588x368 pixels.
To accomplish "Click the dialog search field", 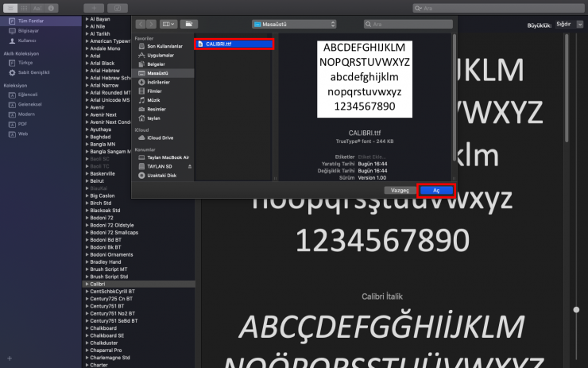I will point(408,24).
